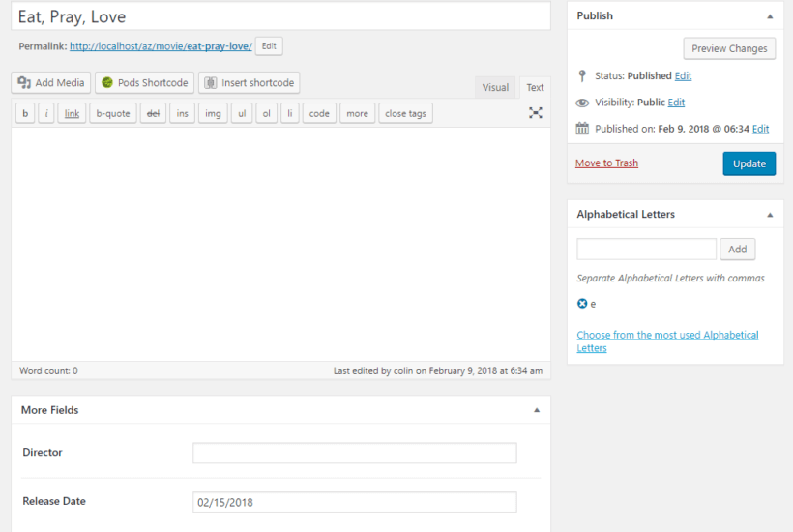Insert ol ordered list tag
Screen dimensions: 793x532
pyautogui.click(x=267, y=113)
